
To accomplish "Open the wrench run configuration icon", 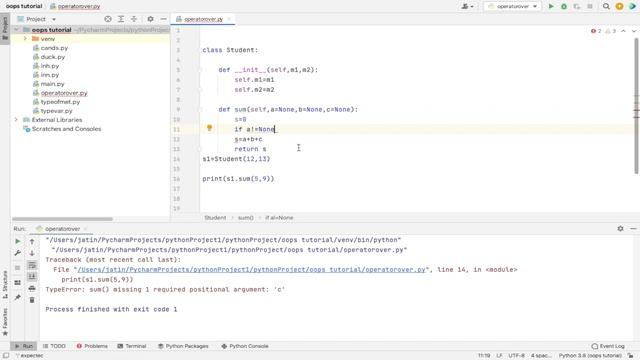I will (18, 253).
